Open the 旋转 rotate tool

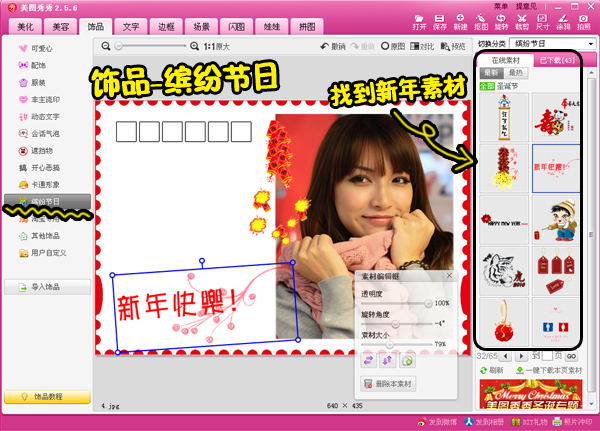pos(501,22)
